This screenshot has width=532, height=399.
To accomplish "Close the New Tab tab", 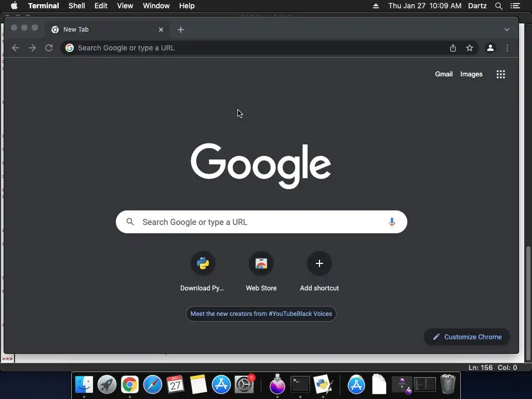I will 161,30.
